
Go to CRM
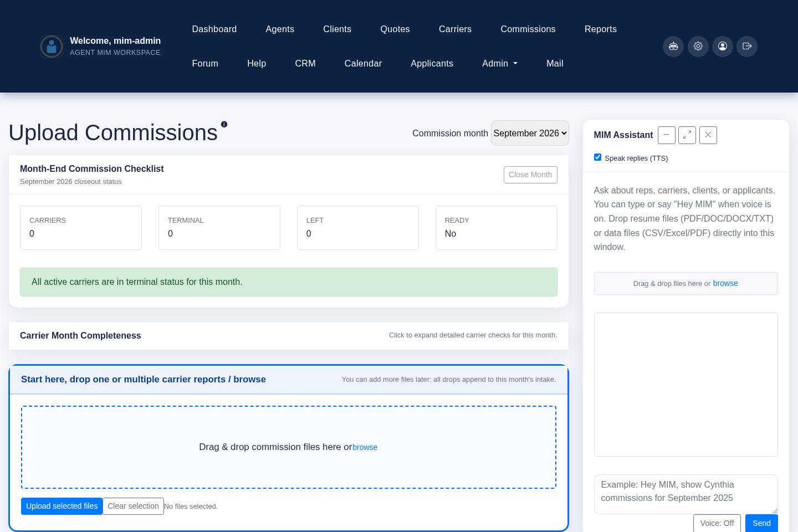pos(305,64)
